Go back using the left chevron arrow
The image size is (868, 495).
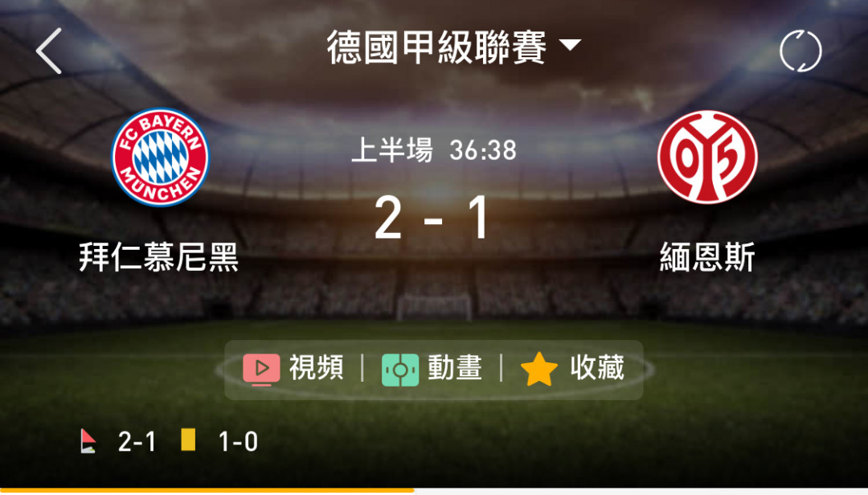tap(49, 51)
